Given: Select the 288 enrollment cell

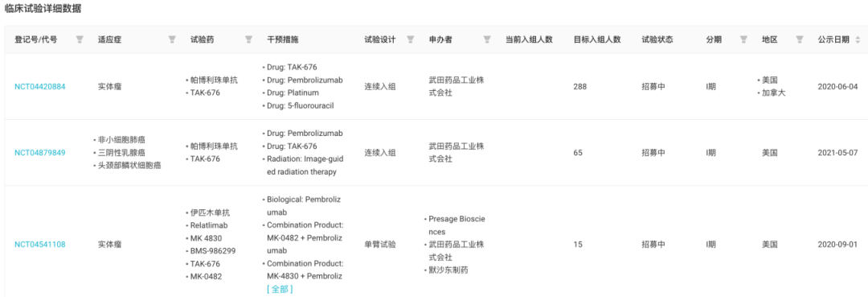Looking at the screenshot, I should point(580,86).
